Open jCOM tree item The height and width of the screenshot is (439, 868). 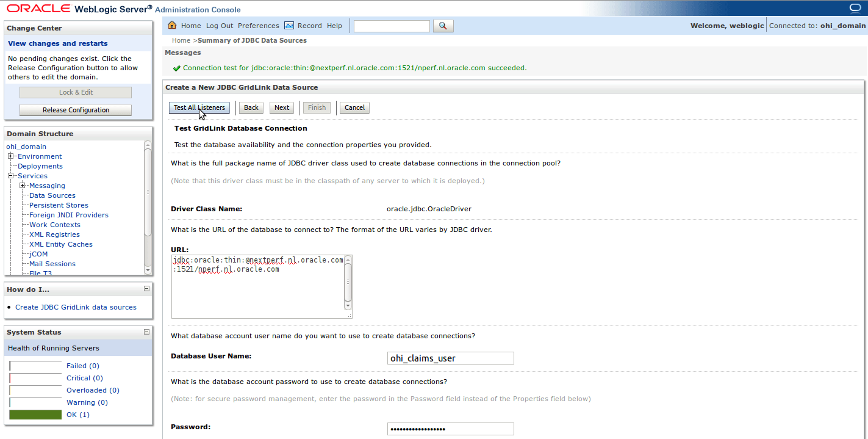[38, 254]
